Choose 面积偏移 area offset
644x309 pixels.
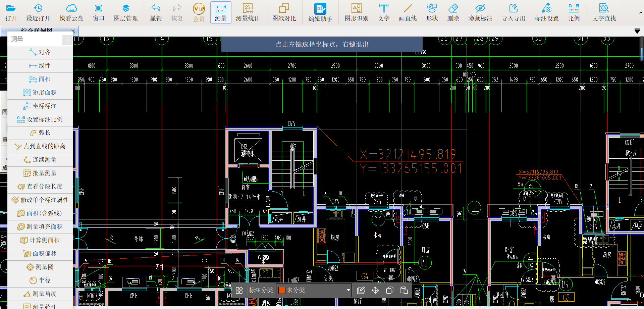coord(40,254)
